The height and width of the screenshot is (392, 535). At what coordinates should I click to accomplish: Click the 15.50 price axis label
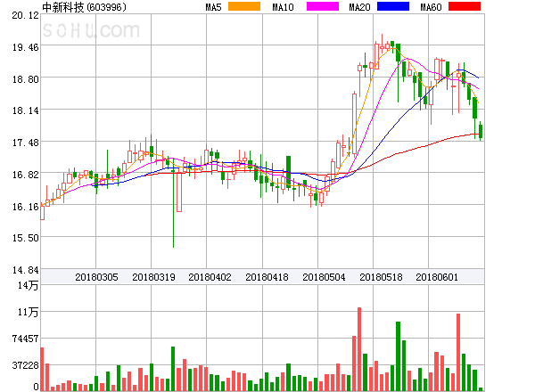(x=26, y=238)
